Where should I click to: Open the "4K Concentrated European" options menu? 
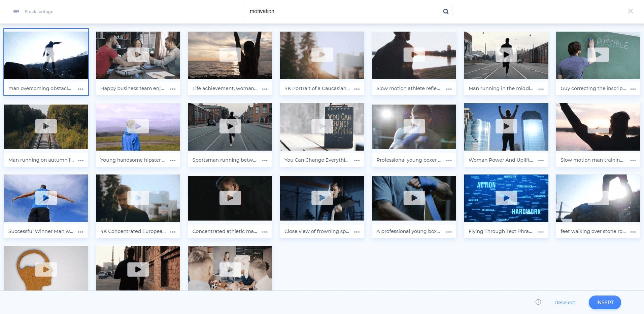click(173, 232)
